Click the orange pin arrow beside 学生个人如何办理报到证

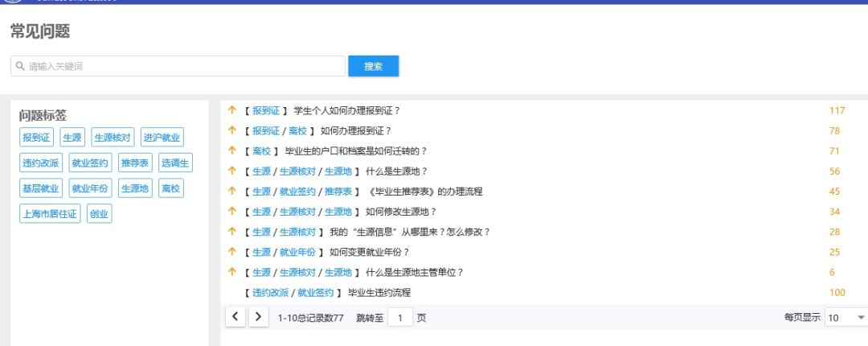coord(232,110)
